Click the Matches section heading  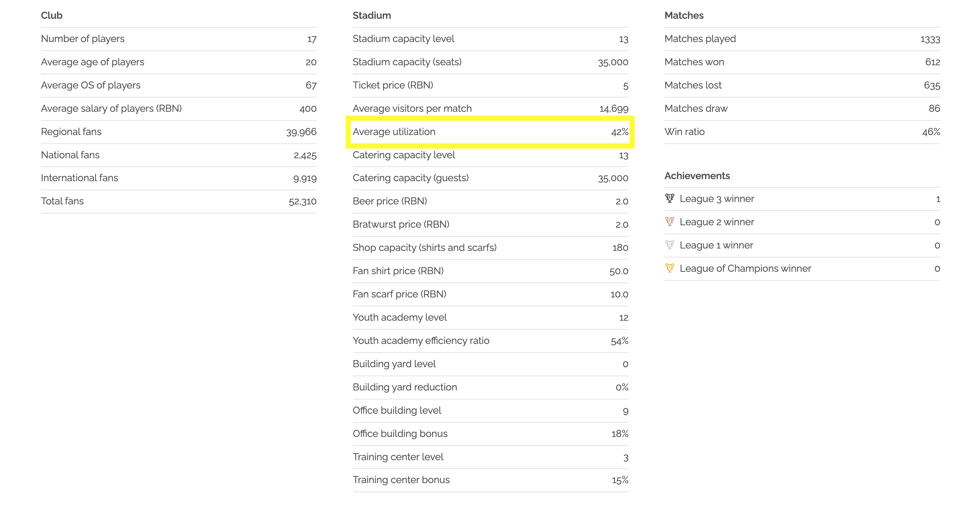coord(684,15)
